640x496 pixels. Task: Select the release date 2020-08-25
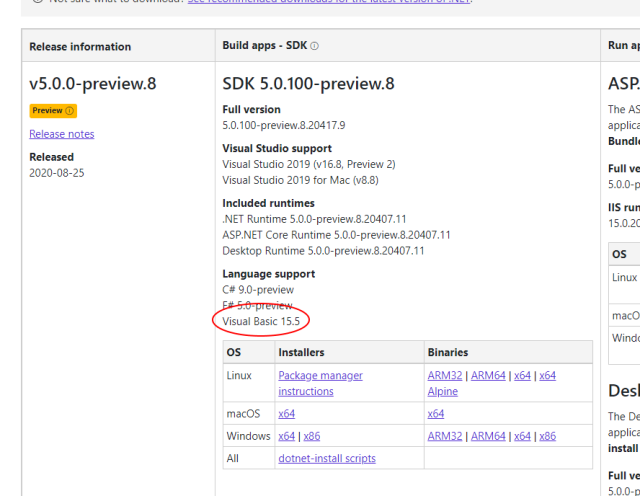(x=57, y=173)
